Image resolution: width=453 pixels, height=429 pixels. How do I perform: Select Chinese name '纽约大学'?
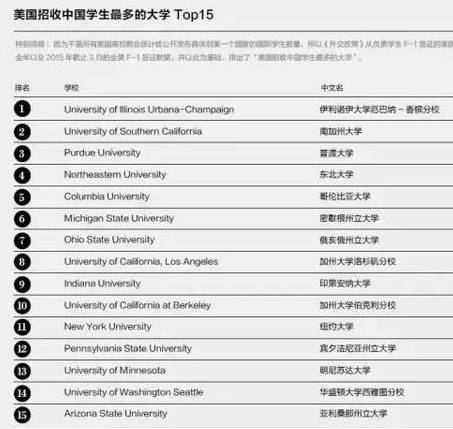tap(337, 326)
